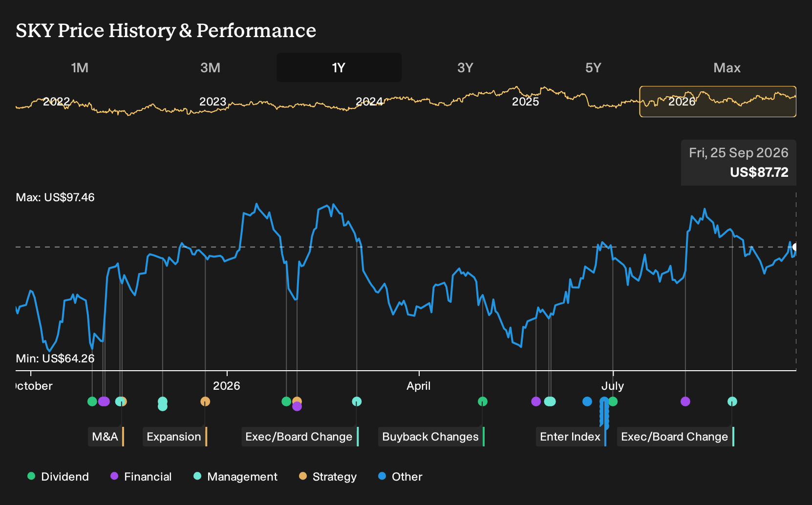Click the July axis label
The width and height of the screenshot is (812, 505).
pyautogui.click(x=613, y=386)
